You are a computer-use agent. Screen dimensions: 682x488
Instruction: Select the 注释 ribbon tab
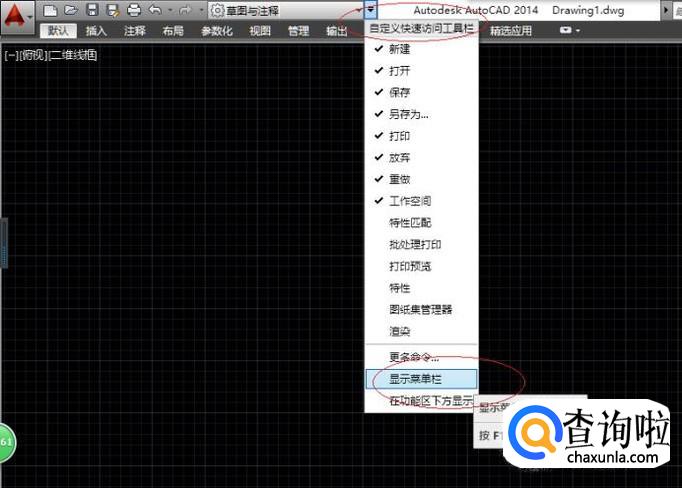coord(134,31)
